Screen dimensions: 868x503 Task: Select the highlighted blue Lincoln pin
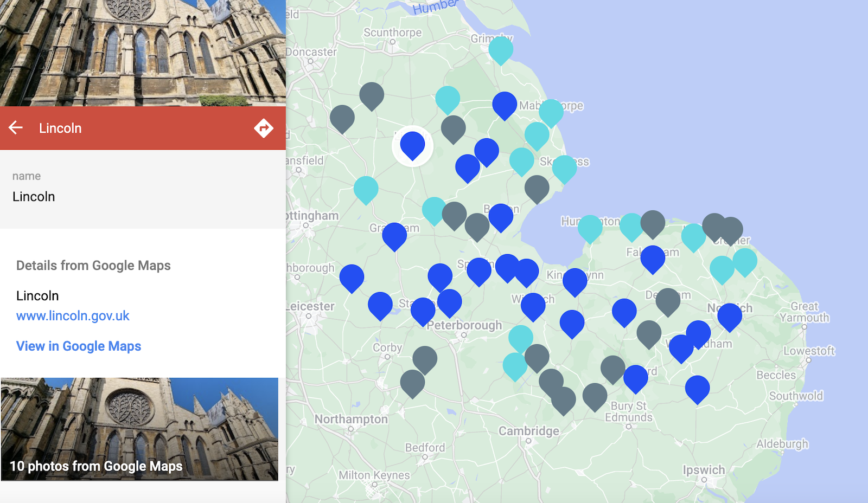[412, 145]
